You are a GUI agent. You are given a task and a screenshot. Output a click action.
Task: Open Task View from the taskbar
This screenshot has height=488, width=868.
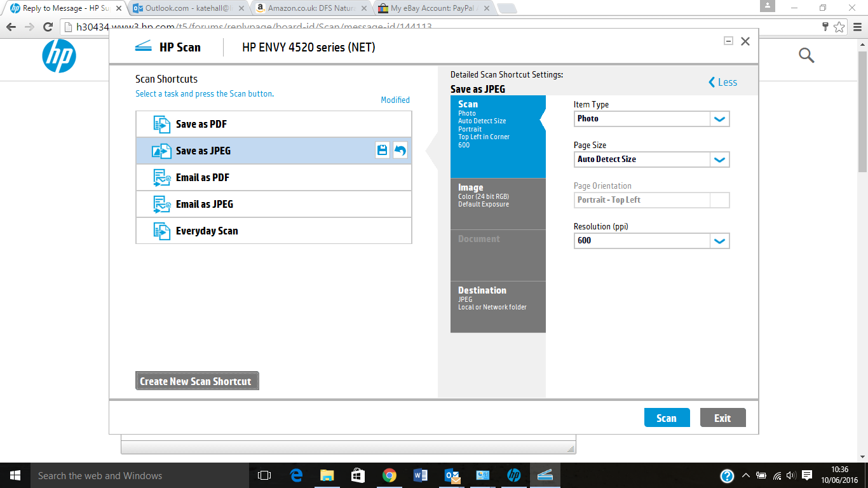(x=264, y=475)
